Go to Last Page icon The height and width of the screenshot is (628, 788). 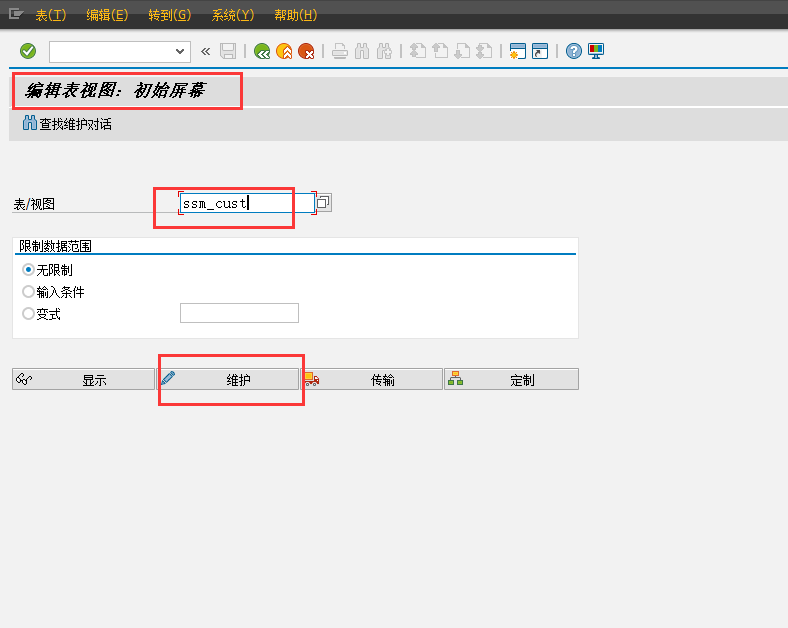coord(484,51)
